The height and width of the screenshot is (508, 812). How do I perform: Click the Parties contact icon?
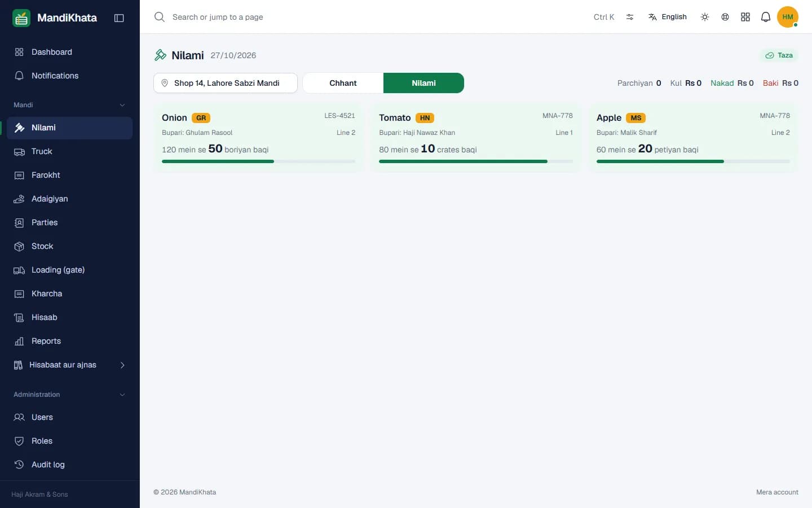19,222
